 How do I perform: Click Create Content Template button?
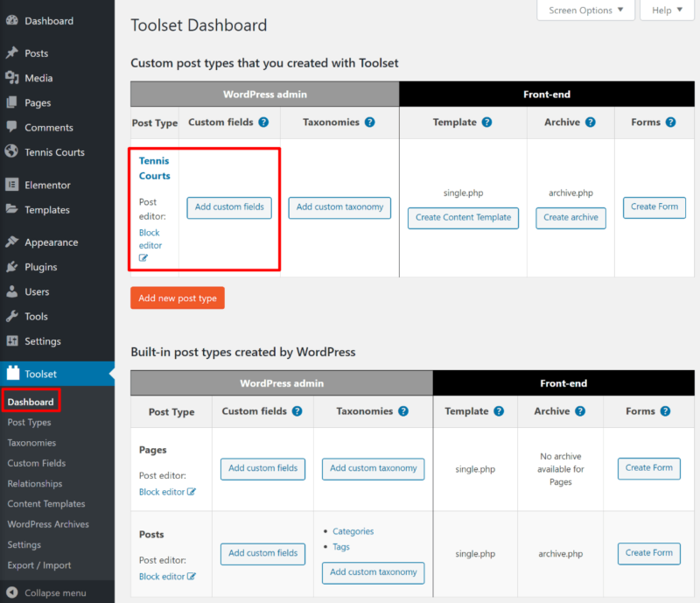pyautogui.click(x=463, y=218)
